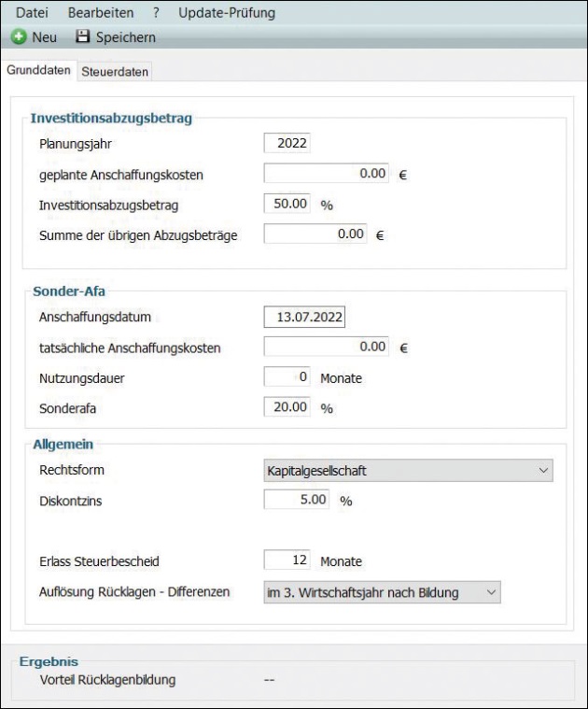This screenshot has width=588, height=709.
Task: Click the Speichern floppy disk icon
Action: tap(82, 37)
